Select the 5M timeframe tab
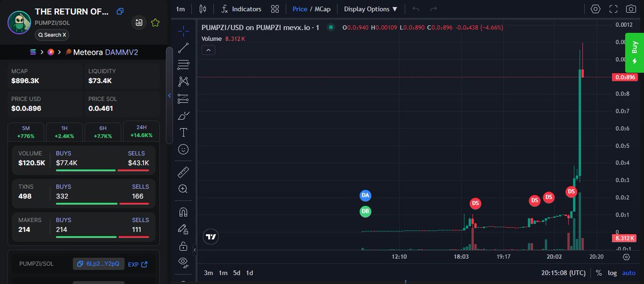Image resolution: width=644 pixels, height=284 pixels. coord(26,132)
